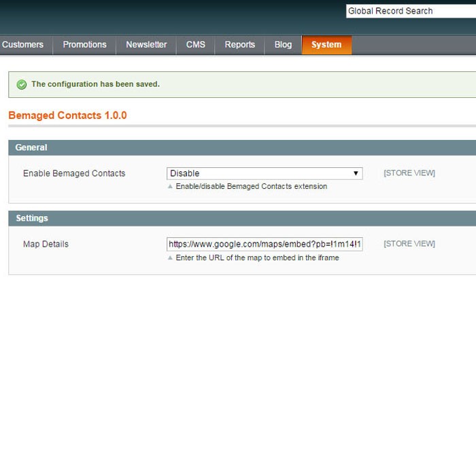Click the 'Bemaged Contacts 1.0.0' heading
The width and height of the screenshot is (476, 462).
click(67, 115)
